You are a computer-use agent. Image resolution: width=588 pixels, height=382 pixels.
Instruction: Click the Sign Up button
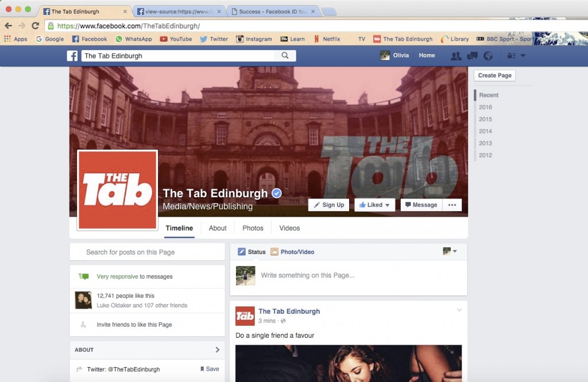pos(328,205)
